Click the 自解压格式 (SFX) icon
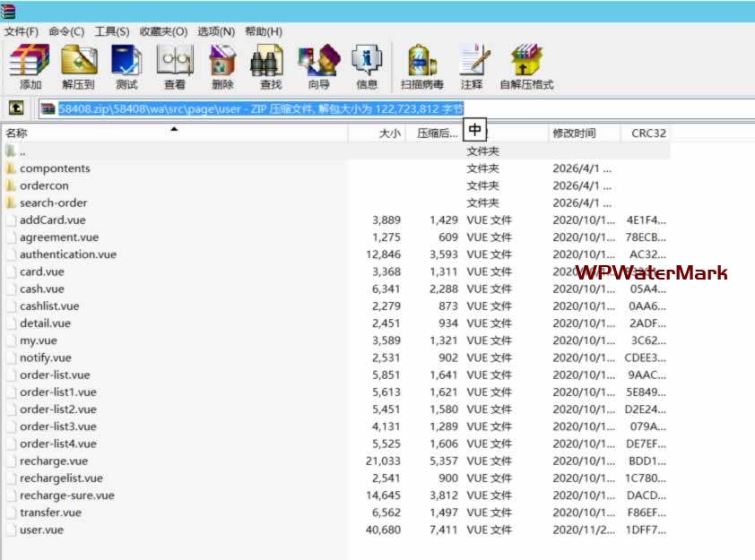755x560 pixels. [526, 66]
